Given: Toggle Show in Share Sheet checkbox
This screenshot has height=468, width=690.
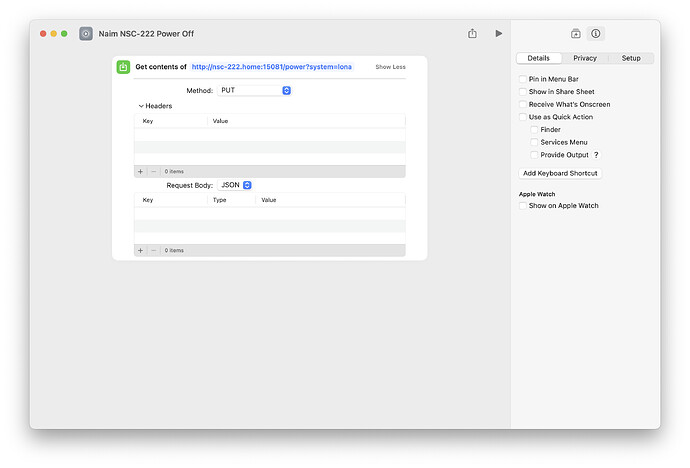Looking at the screenshot, I should 523,92.
